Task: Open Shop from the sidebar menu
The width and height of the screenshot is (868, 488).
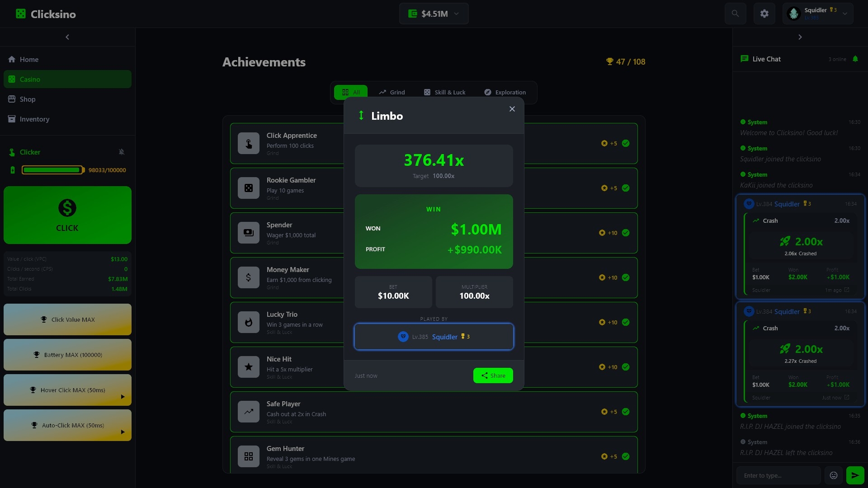Action: pyautogui.click(x=28, y=99)
